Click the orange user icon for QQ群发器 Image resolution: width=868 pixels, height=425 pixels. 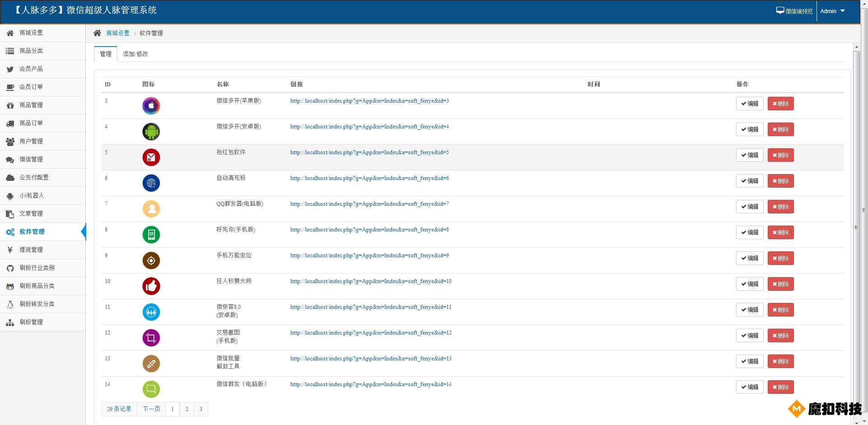[151, 209]
